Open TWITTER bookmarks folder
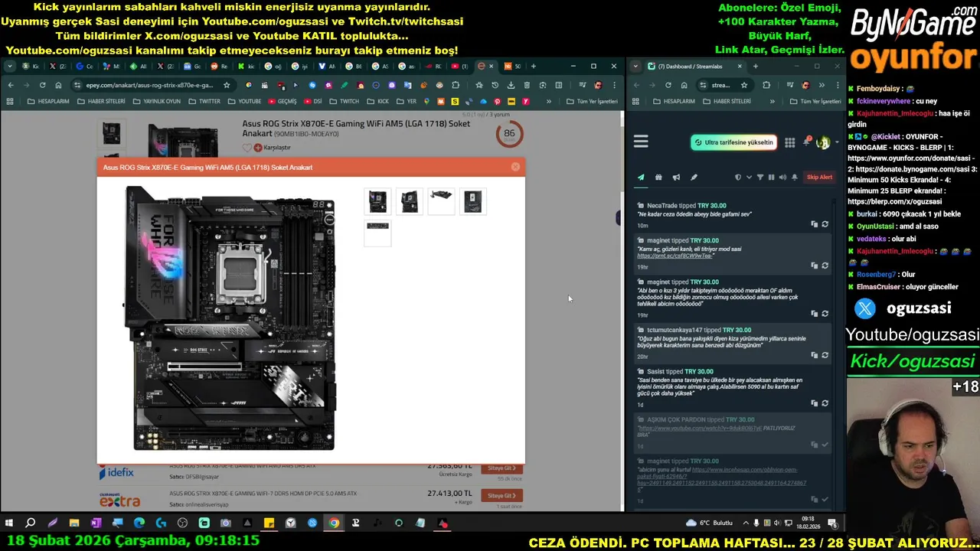 pyautogui.click(x=204, y=101)
